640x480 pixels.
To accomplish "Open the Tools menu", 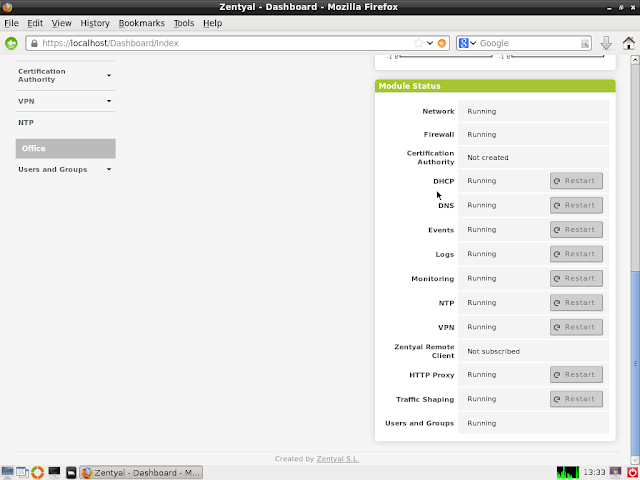I will pos(184,23).
